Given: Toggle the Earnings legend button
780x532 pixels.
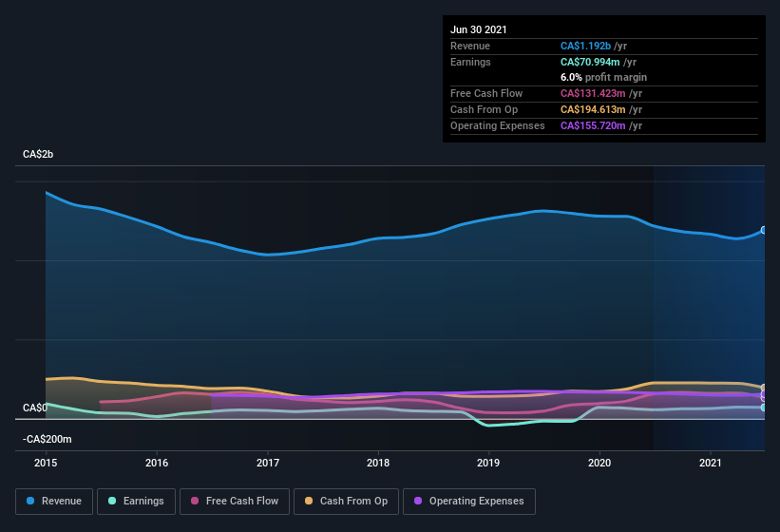Looking at the screenshot, I should point(136,502).
